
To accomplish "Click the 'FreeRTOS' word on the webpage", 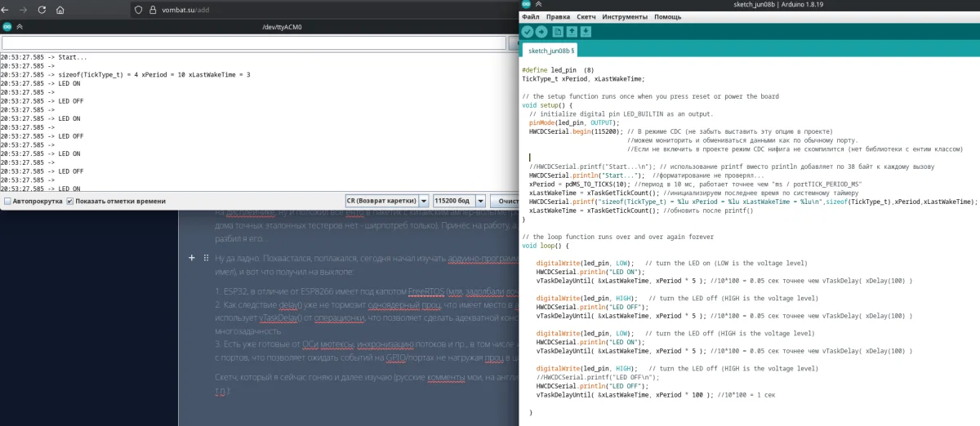I will pyautogui.click(x=428, y=291).
